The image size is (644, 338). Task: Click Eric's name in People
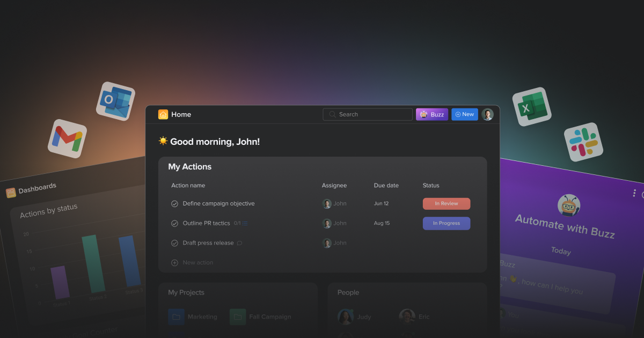(424, 317)
